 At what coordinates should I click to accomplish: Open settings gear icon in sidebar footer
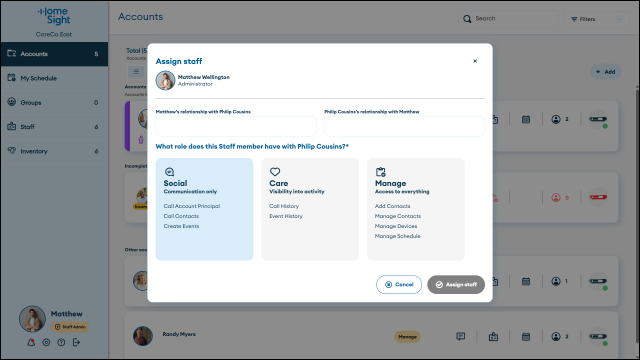(46, 342)
